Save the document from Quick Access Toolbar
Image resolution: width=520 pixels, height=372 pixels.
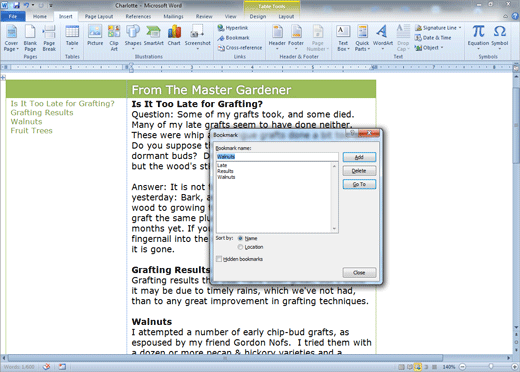16,5
